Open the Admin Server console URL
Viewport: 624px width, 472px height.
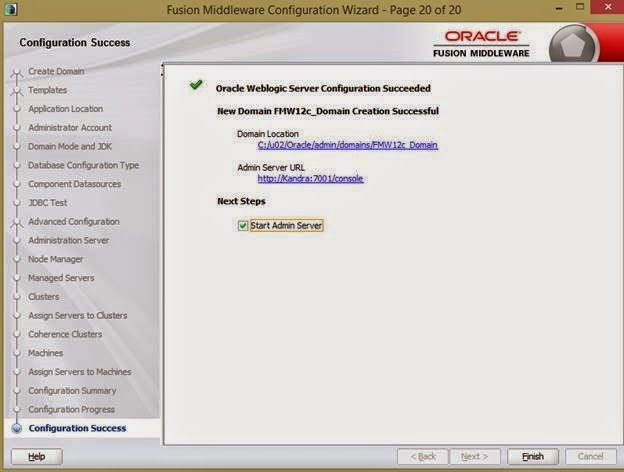click(310, 178)
